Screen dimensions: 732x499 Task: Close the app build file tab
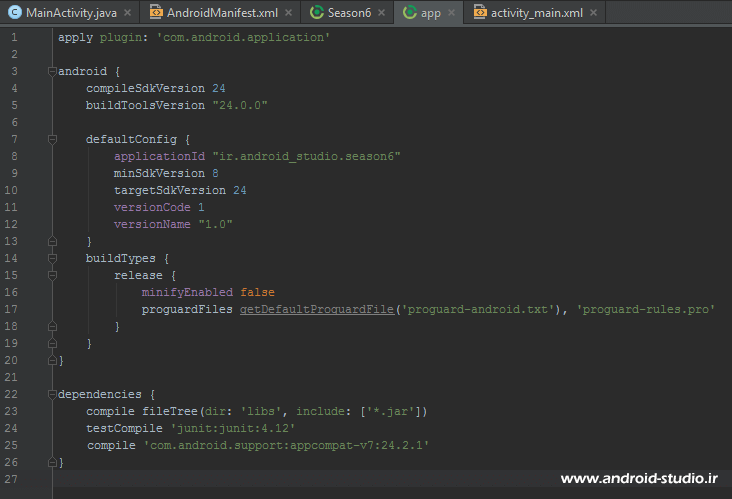click(x=451, y=14)
